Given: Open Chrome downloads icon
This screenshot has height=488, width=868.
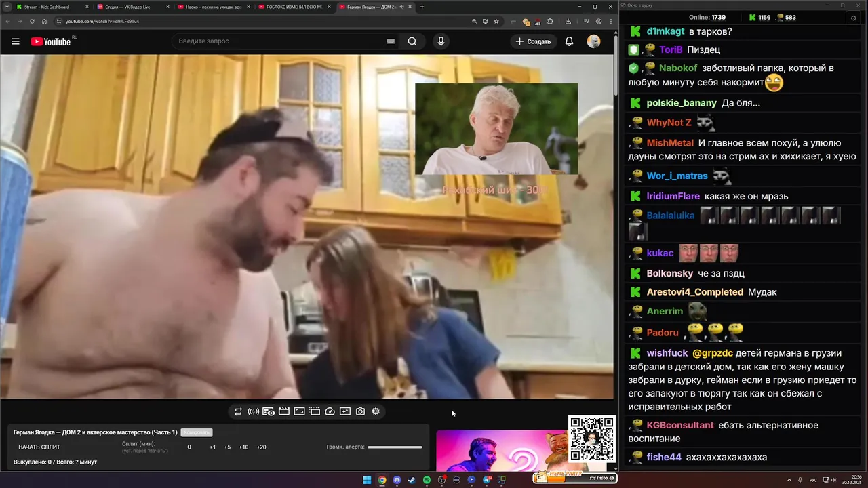Looking at the screenshot, I should click(568, 21).
